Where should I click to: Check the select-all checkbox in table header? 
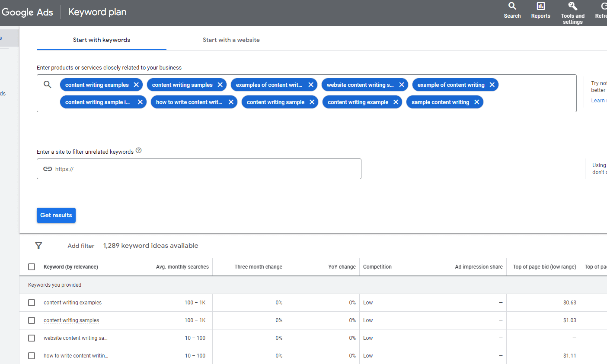tap(31, 266)
